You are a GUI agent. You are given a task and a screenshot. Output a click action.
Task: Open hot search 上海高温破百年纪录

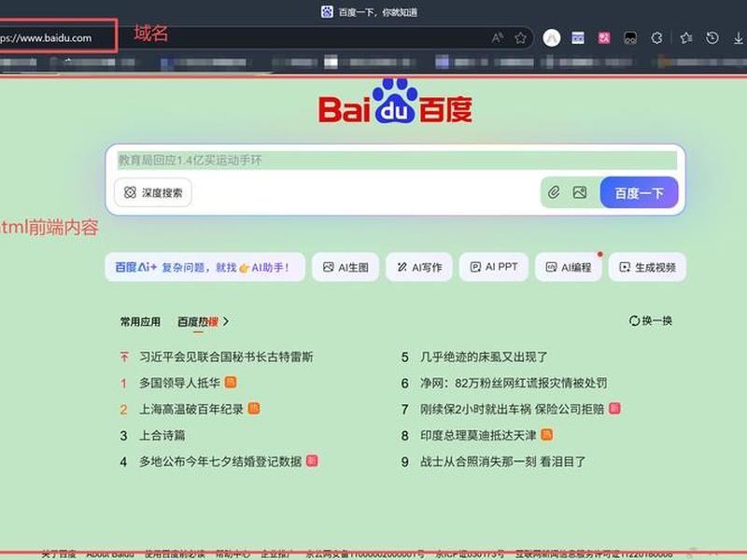[x=191, y=409]
